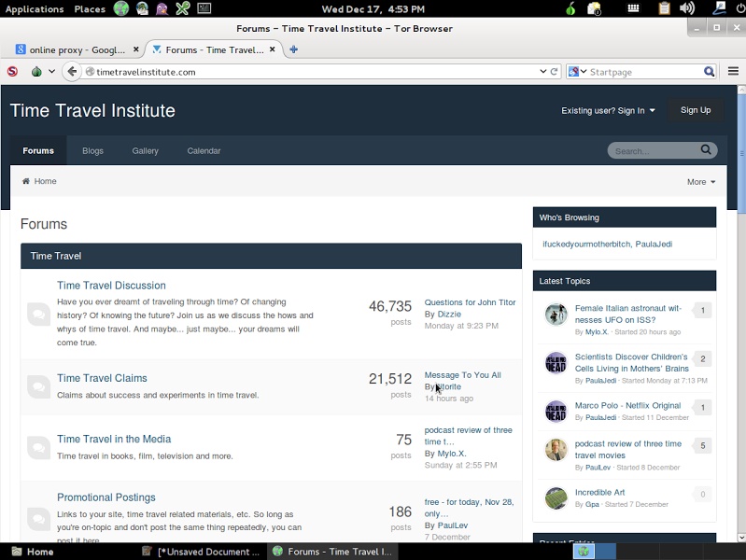Viewport: 746px width, 560px height.
Task: Open Gpa avatar on Incredible Art topic
Action: (556, 498)
